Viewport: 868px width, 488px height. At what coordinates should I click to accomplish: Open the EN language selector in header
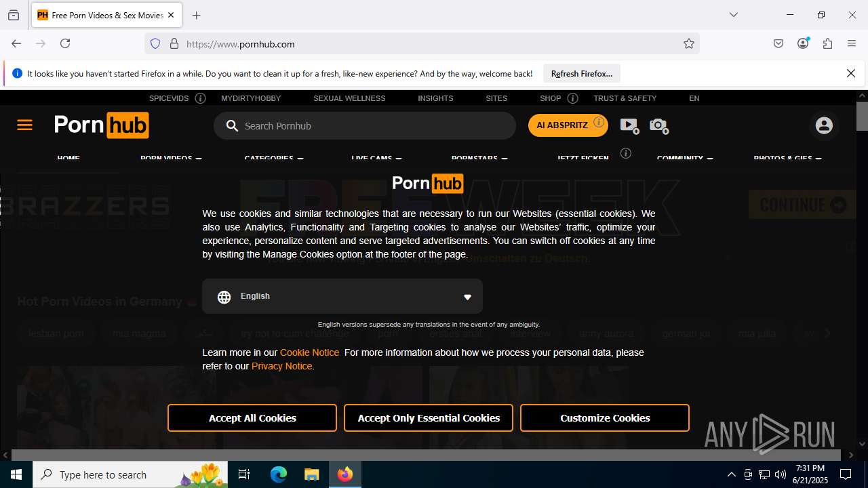[694, 98]
